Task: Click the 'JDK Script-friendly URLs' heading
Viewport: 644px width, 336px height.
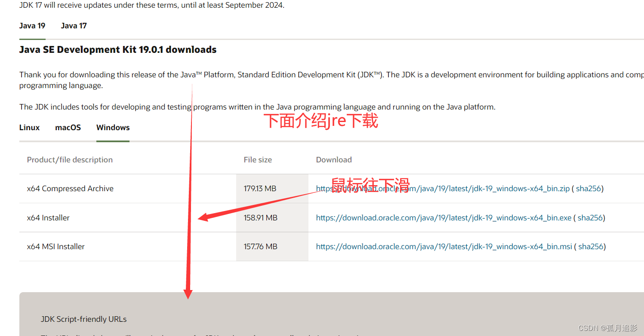Action: (83, 319)
